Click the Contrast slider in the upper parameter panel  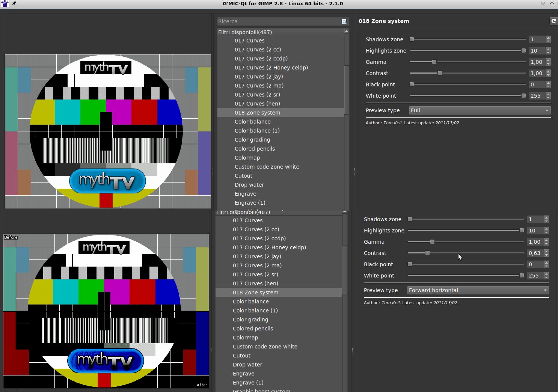click(x=468, y=73)
